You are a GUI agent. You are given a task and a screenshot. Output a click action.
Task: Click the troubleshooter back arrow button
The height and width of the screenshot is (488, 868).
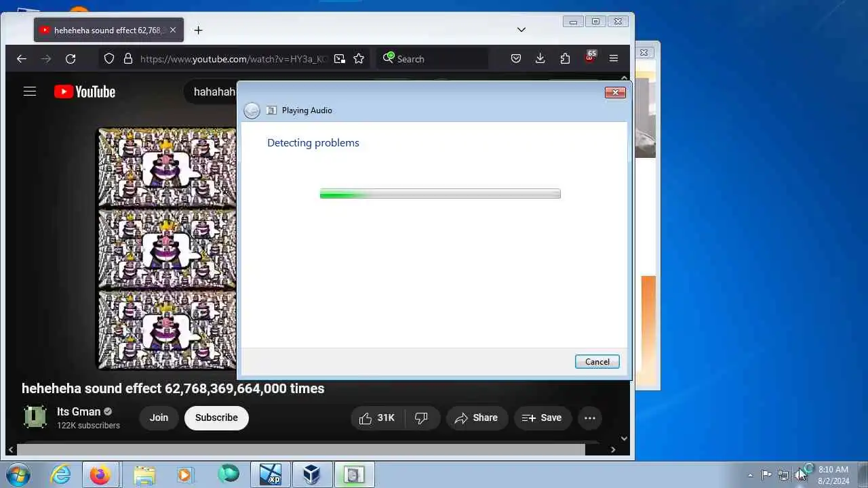click(x=252, y=110)
